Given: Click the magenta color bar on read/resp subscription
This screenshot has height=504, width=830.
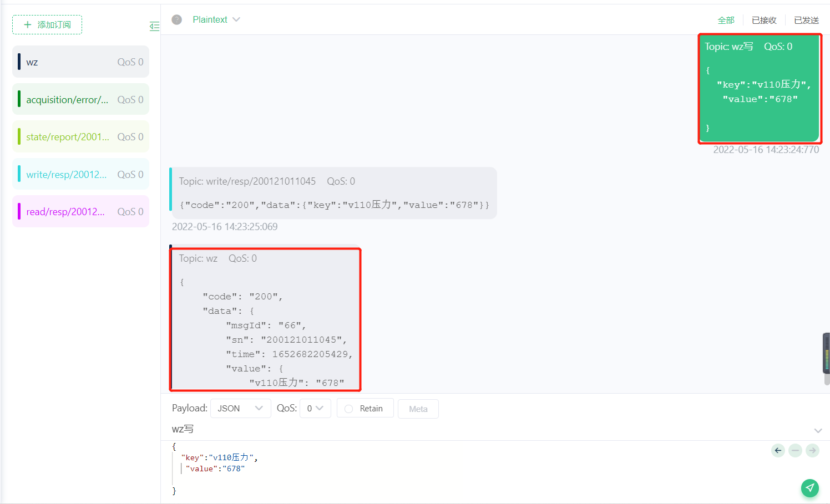Looking at the screenshot, I should [x=19, y=211].
